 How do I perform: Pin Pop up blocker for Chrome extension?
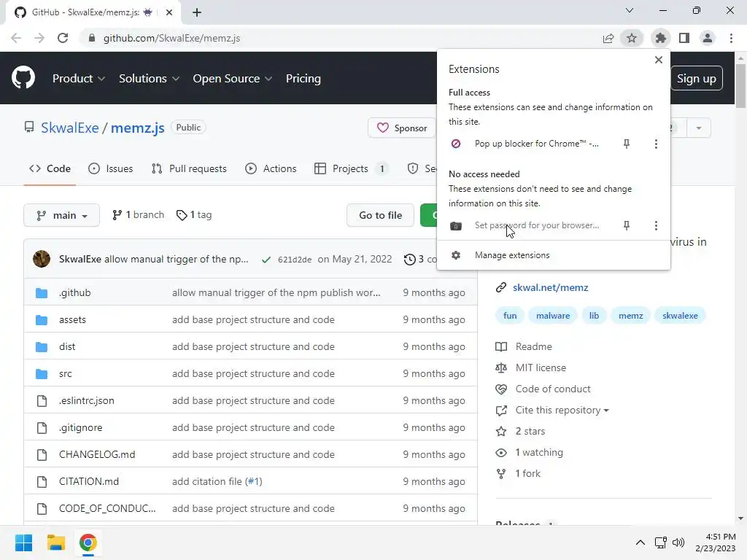(x=627, y=144)
